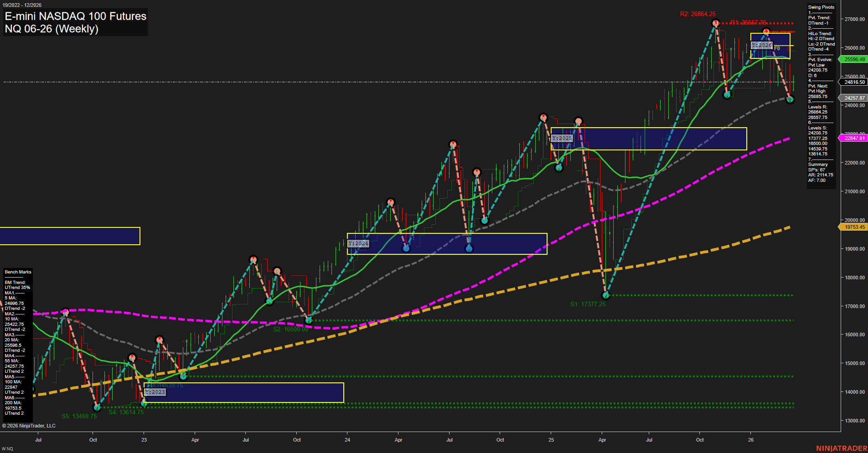Image resolution: width=868 pixels, height=453 pixels.
Task: Expand the Y:2023 zone label
Action: pyautogui.click(x=156, y=392)
